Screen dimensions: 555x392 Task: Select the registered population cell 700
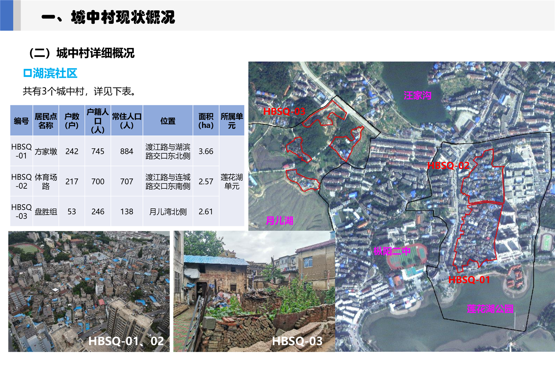[x=98, y=181]
